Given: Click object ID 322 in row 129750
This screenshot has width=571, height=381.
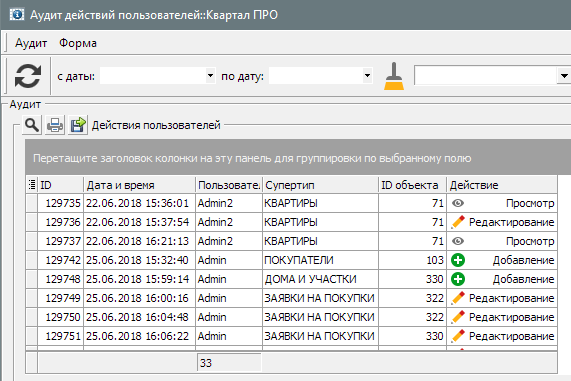Looking at the screenshot, I should pos(413,317).
